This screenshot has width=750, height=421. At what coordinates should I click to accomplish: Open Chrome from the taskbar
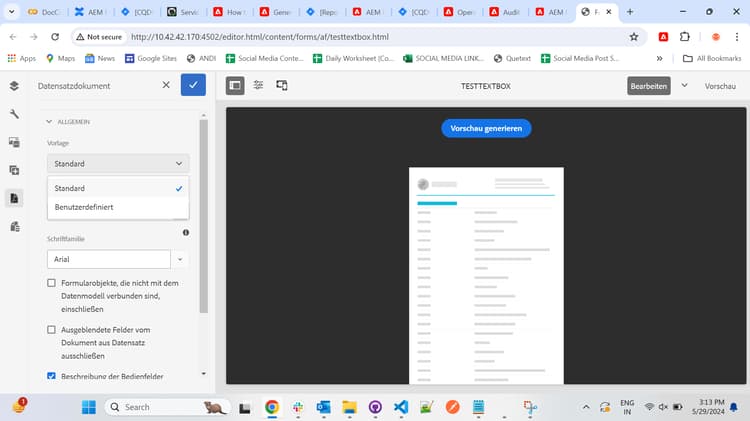coord(272,407)
